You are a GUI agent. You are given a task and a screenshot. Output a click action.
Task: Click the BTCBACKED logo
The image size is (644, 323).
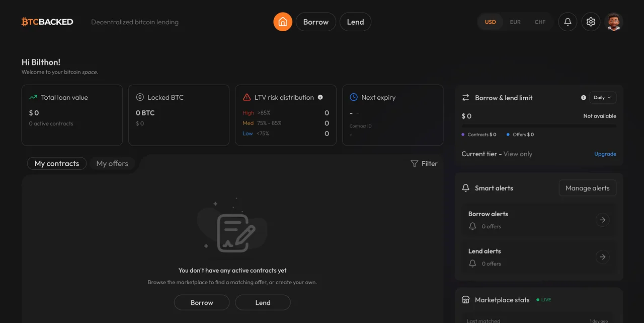47,22
